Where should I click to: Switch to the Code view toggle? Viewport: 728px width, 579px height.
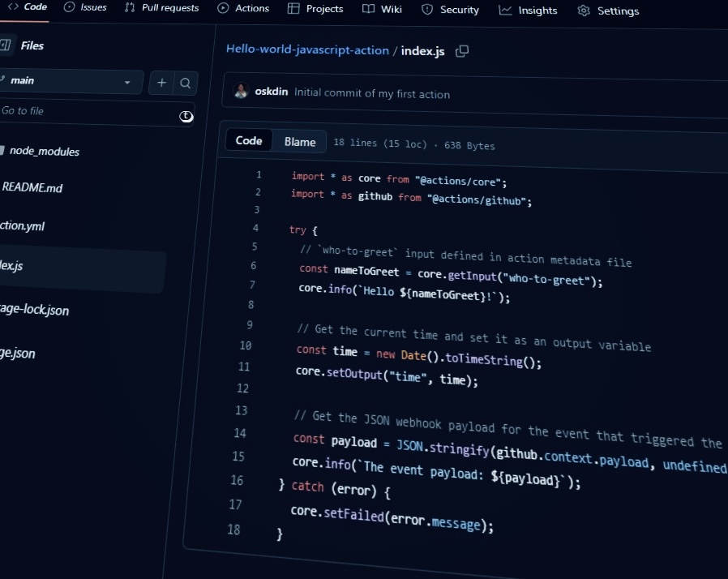249,140
